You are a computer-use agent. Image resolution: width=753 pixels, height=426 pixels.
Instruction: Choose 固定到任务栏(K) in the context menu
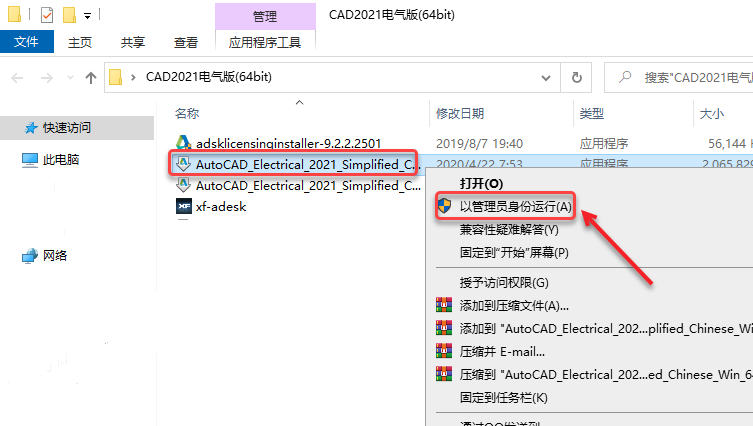coord(503,398)
